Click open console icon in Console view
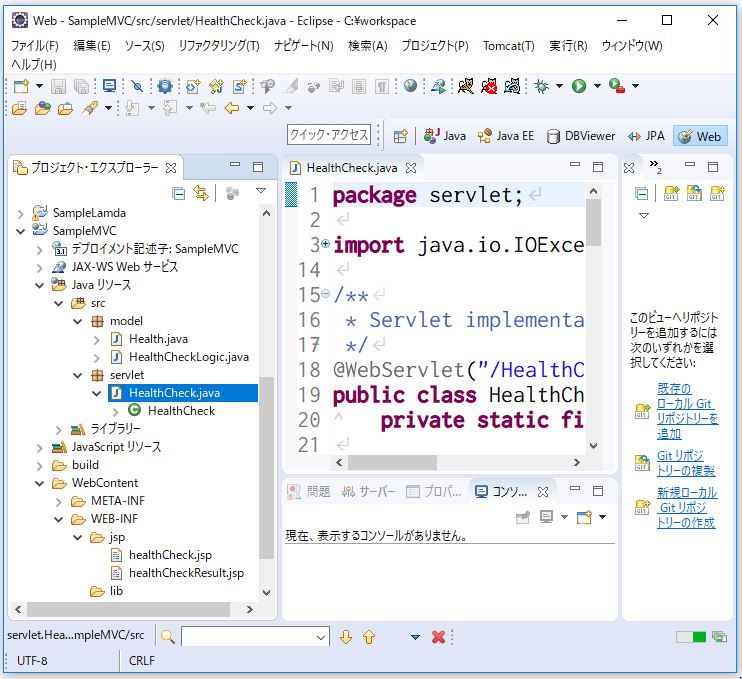Image resolution: width=742 pixels, height=679 pixels. [584, 517]
